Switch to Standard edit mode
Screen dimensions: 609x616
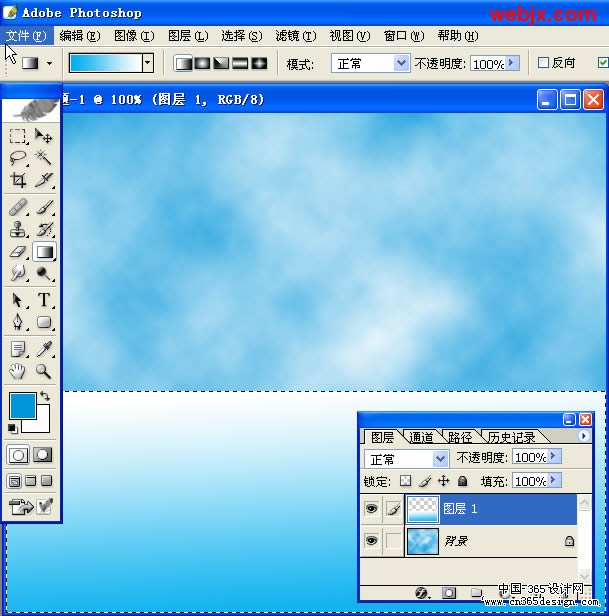click(18, 455)
